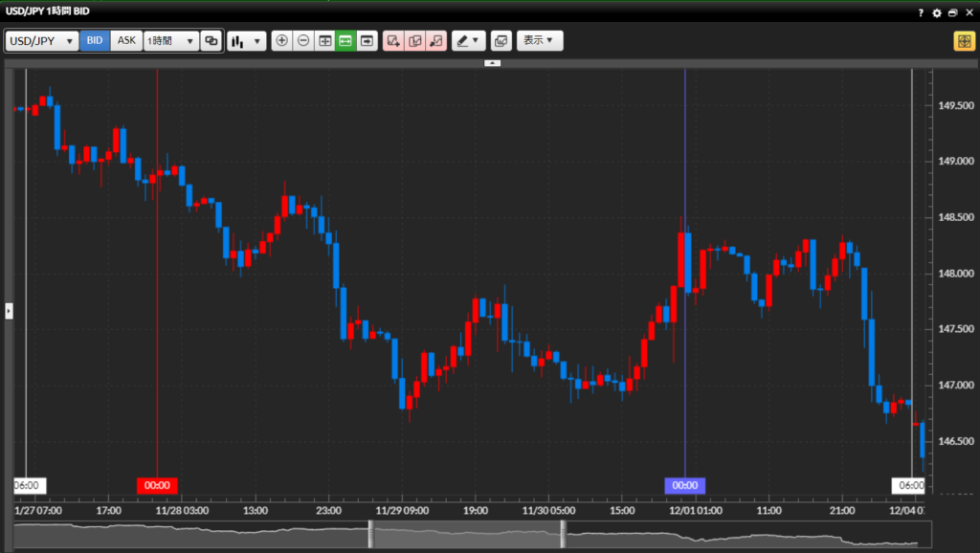Switch price display to BID
980x553 pixels.
[95, 41]
